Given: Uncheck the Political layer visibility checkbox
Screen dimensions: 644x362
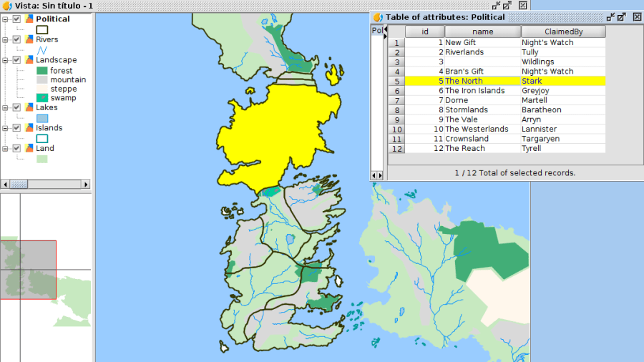Looking at the screenshot, I should [x=17, y=19].
